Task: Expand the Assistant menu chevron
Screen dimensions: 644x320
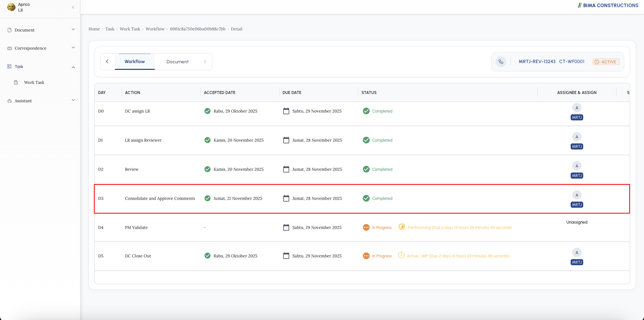Action: [73, 100]
